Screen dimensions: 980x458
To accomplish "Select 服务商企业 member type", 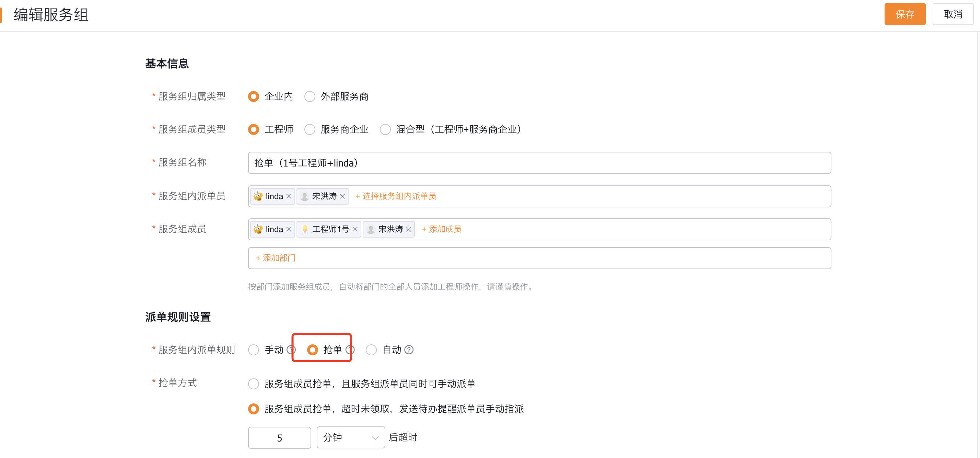I will tap(310, 129).
